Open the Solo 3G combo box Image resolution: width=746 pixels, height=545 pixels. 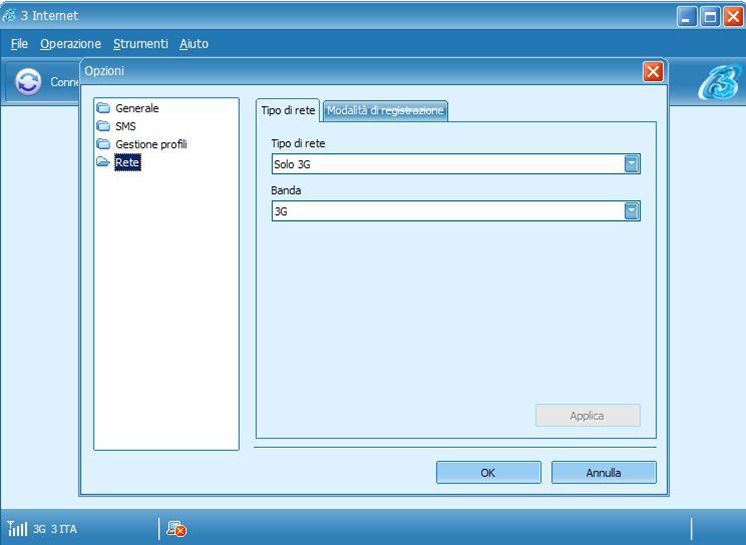447,164
